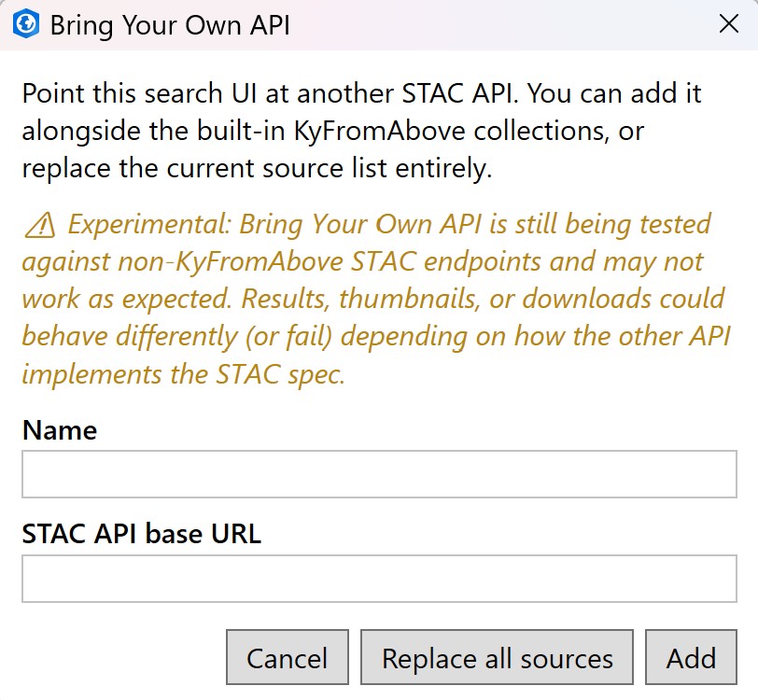This screenshot has height=700, width=758.
Task: Click the Add button
Action: pyautogui.click(x=691, y=657)
